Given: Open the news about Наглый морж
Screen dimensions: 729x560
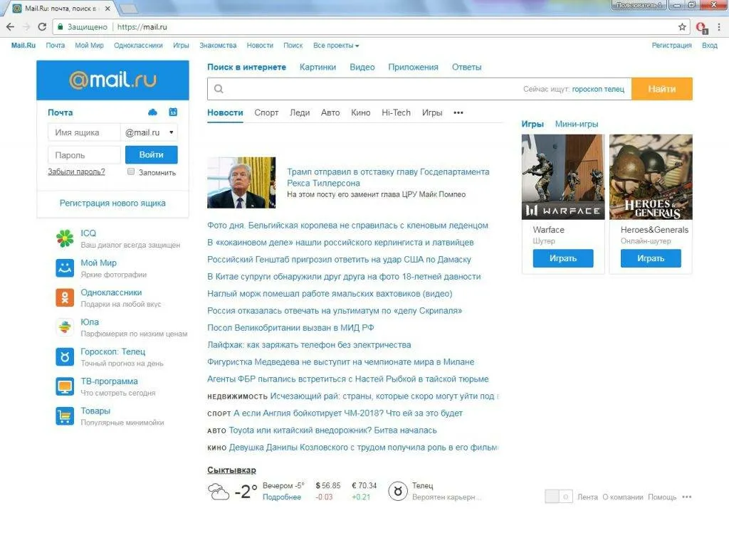Looking at the screenshot, I should [x=330, y=294].
